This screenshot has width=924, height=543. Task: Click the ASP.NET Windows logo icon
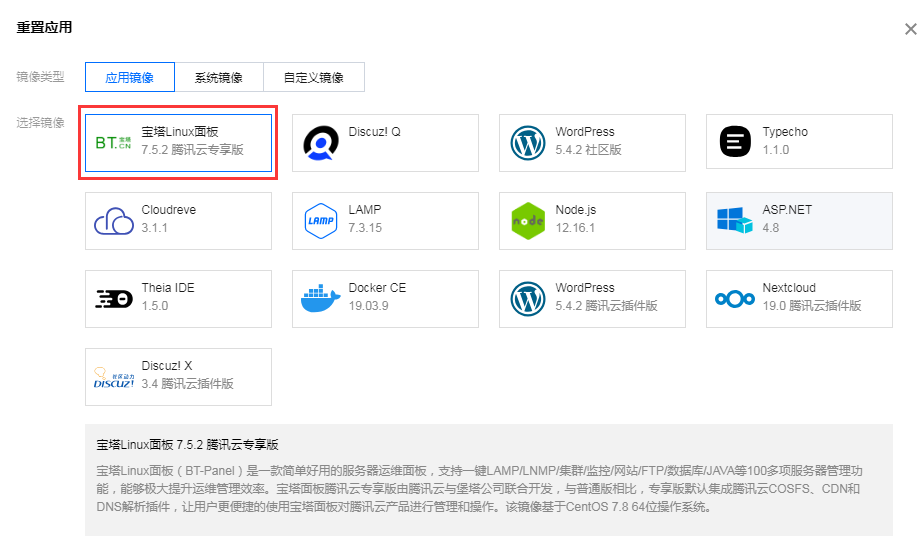[x=735, y=221]
